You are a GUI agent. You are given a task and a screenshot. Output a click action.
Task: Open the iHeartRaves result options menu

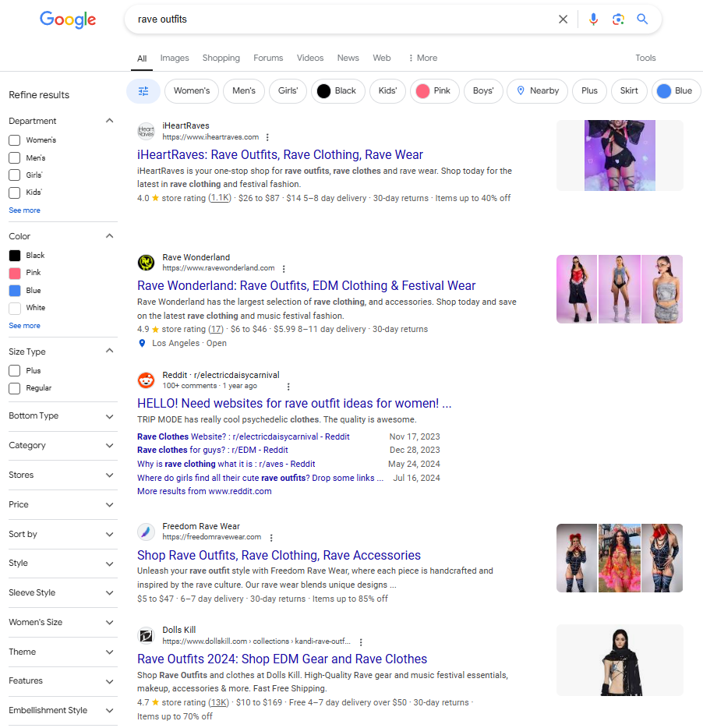267,137
